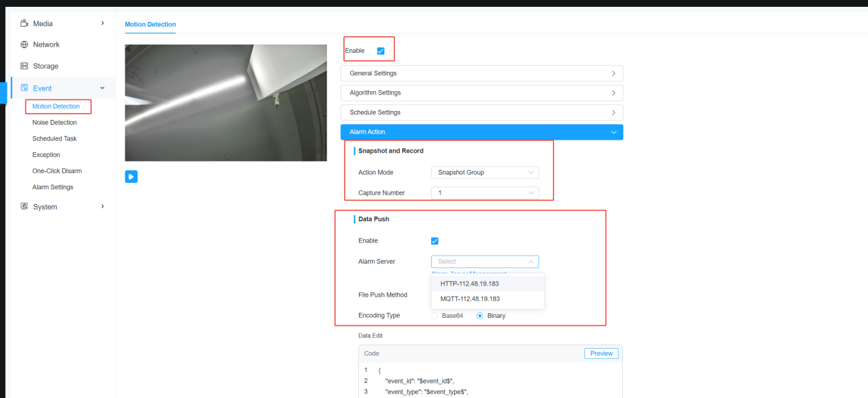Select Binary encoding type

480,316
